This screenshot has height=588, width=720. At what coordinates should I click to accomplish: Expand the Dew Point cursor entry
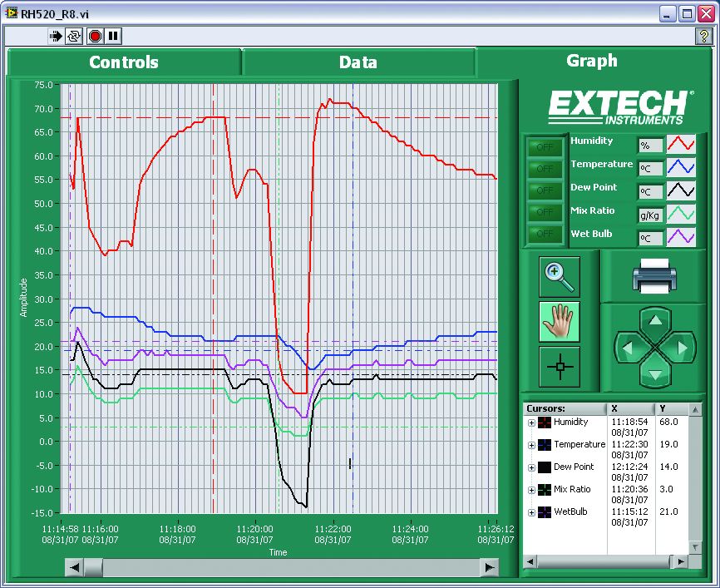pos(531,467)
